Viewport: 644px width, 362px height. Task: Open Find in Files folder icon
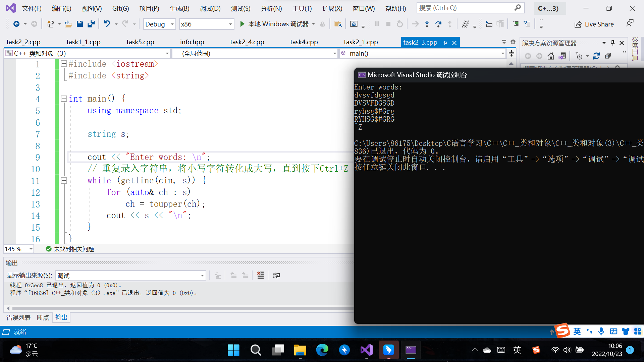pyautogui.click(x=338, y=24)
